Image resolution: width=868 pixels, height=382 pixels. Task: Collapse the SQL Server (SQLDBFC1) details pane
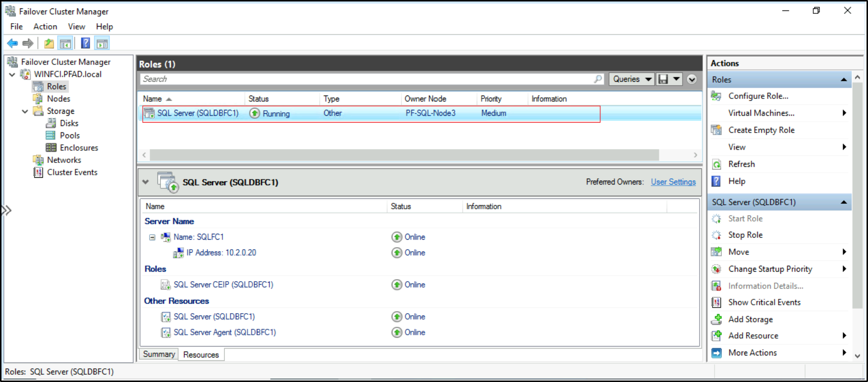coord(145,182)
